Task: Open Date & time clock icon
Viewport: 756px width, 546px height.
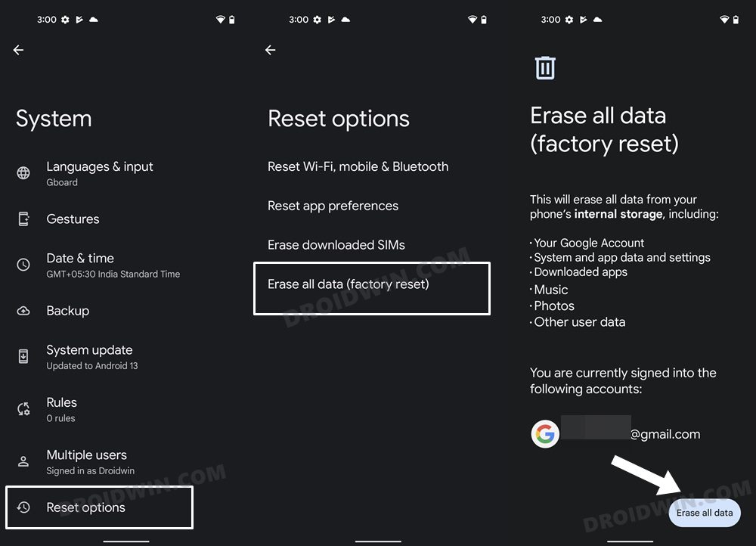Action: [x=22, y=265]
